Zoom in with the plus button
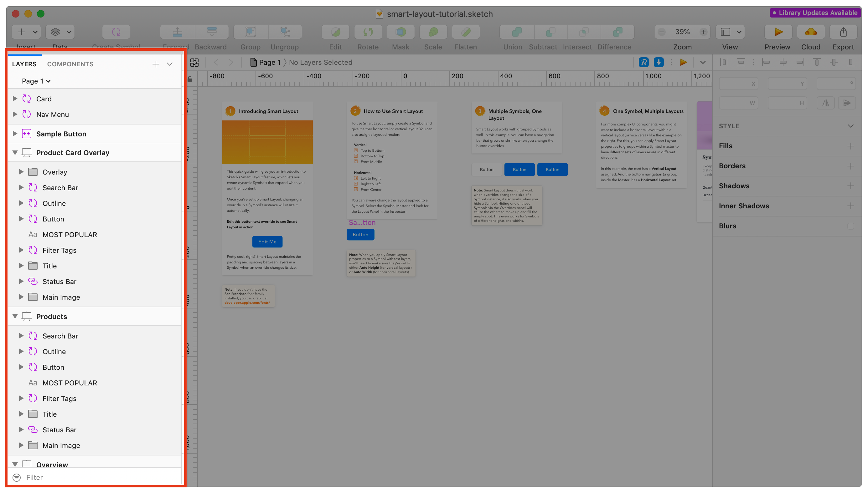The width and height of the screenshot is (868, 493). tap(703, 32)
